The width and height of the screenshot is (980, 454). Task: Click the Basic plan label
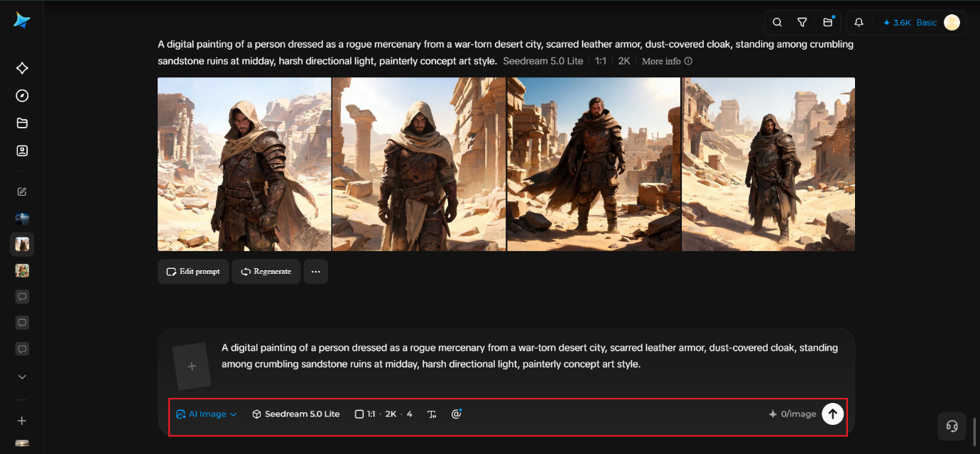[927, 23]
